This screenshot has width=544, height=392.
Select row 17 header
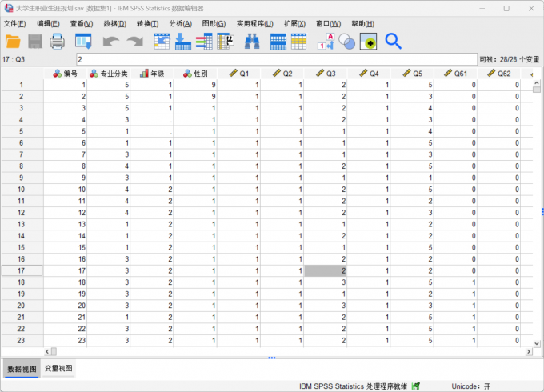coord(22,271)
